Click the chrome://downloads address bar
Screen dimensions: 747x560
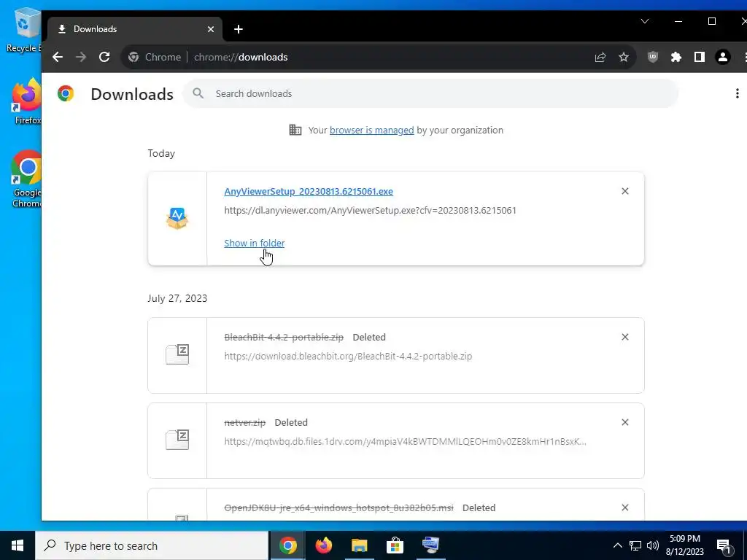point(379,57)
